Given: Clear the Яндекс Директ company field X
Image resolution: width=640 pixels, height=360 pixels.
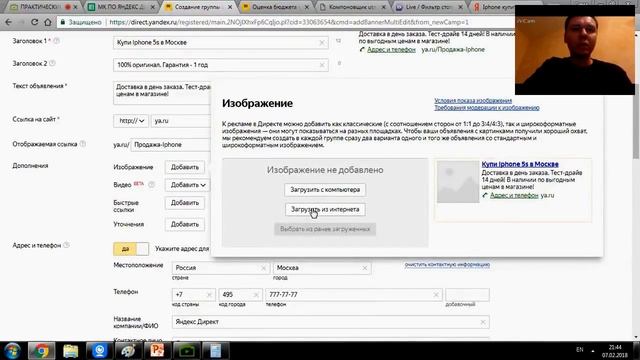Looking at the screenshot, I should tap(483, 322).
